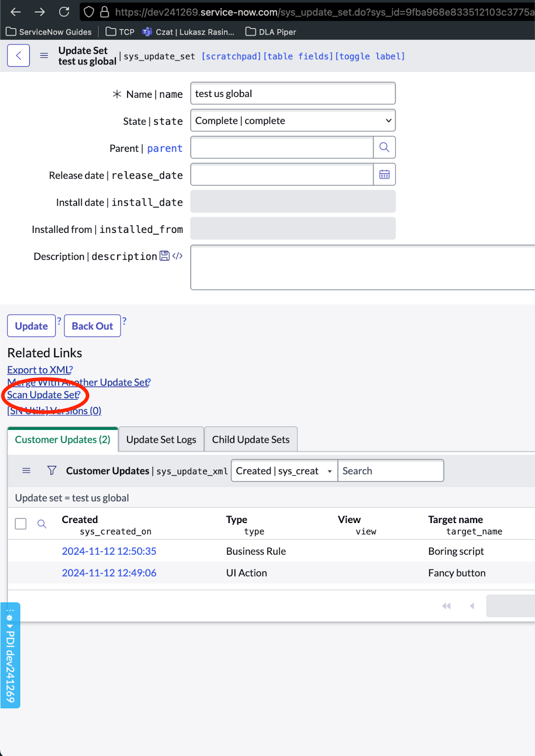Click the back arrow form button
This screenshot has height=756, width=535.
pos(18,56)
